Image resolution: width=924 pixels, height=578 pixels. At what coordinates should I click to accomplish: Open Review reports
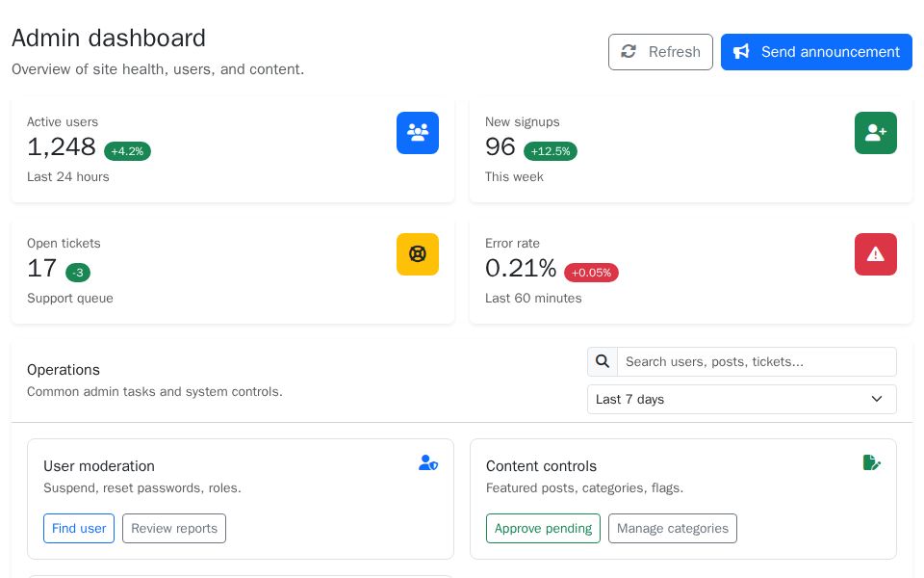click(x=174, y=529)
